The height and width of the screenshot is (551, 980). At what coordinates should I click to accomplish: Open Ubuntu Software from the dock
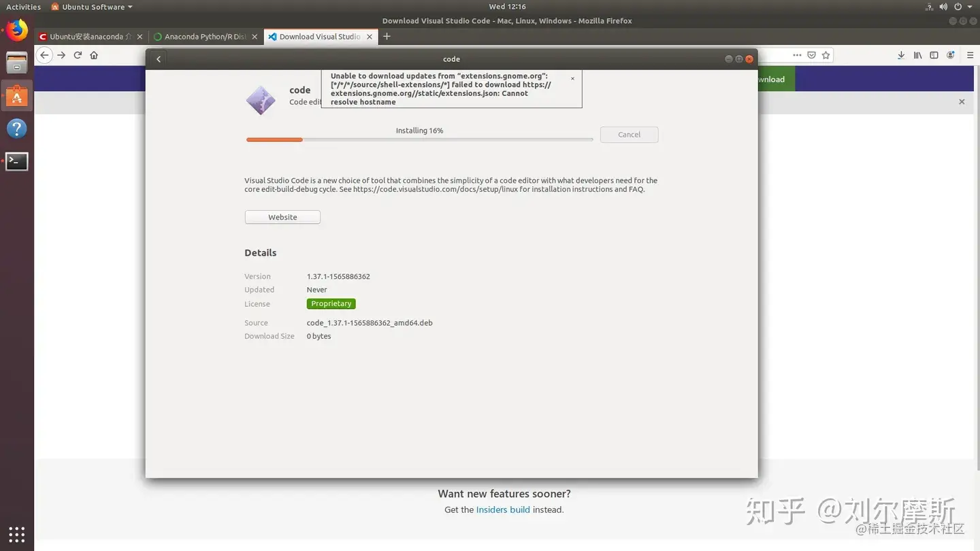(x=17, y=96)
